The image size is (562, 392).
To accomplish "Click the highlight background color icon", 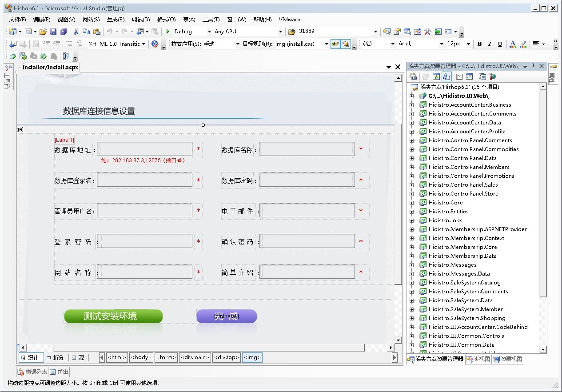I will [523, 44].
